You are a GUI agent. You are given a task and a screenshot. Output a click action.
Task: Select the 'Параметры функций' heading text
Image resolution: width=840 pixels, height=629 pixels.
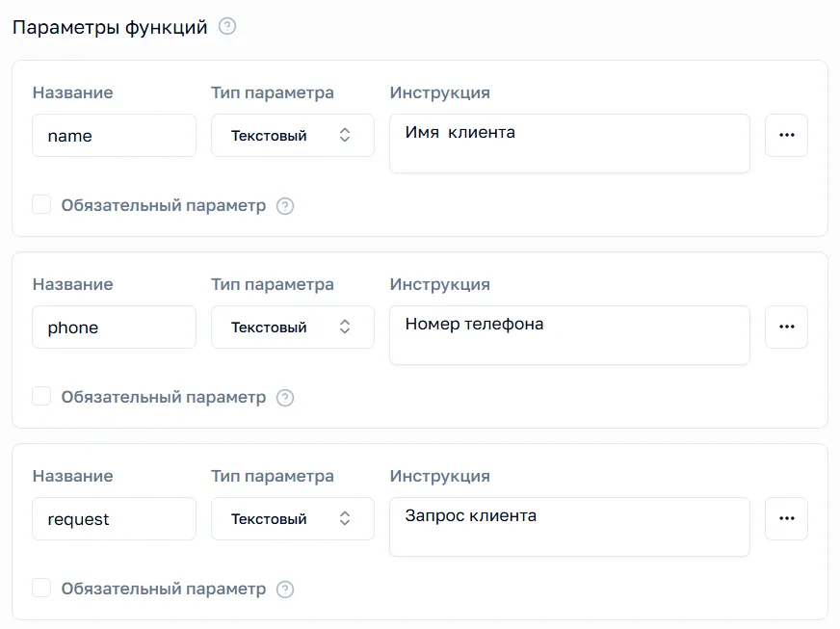[x=110, y=27]
